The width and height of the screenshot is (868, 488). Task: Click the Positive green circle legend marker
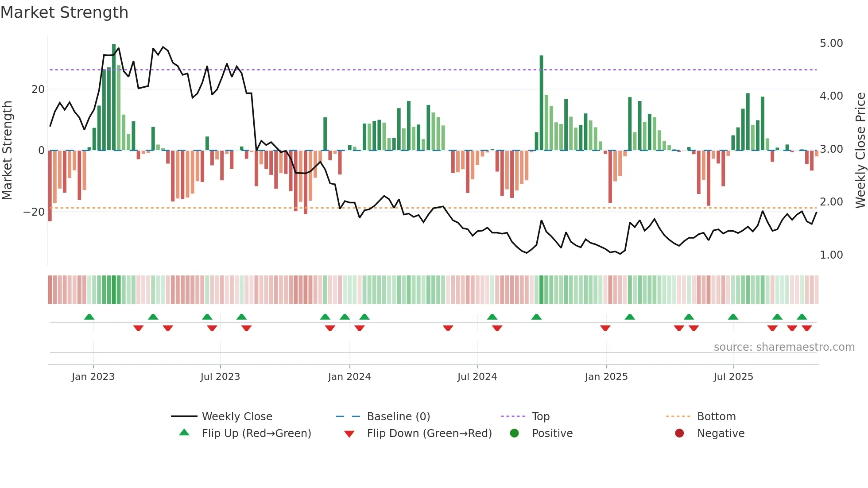[514, 433]
